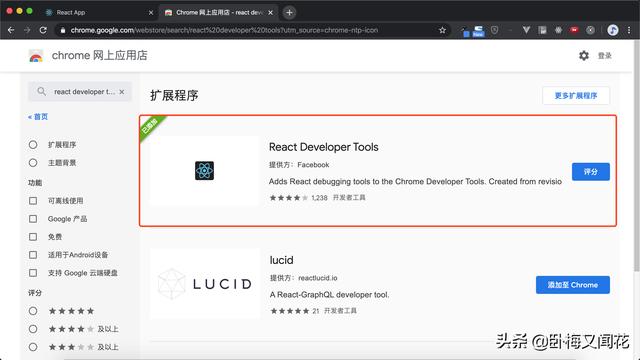
Task: Reload the current web store page
Action: (43, 30)
